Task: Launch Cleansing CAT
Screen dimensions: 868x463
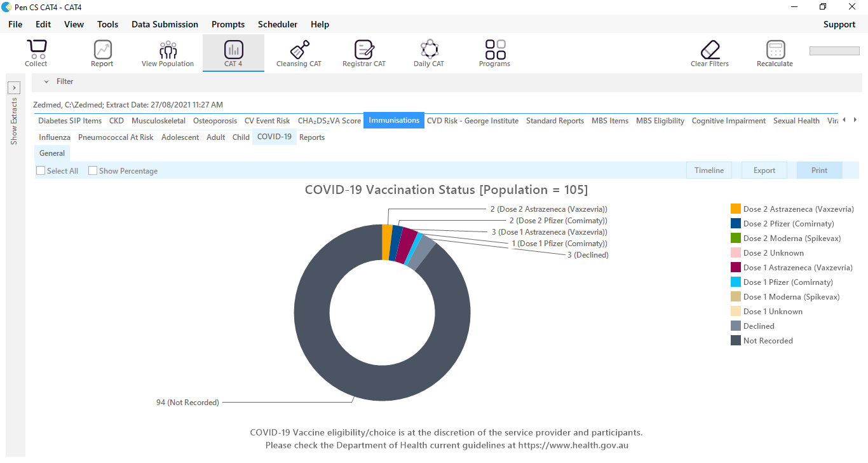Action: coord(299,53)
